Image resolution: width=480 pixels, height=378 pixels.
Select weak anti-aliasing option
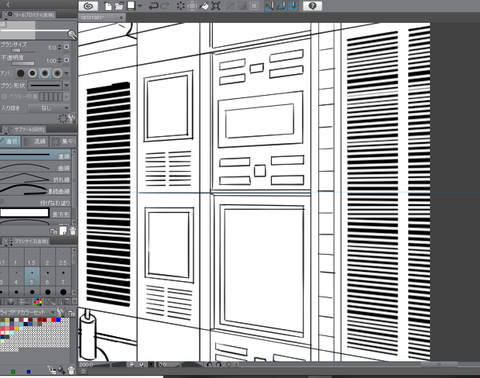point(33,73)
